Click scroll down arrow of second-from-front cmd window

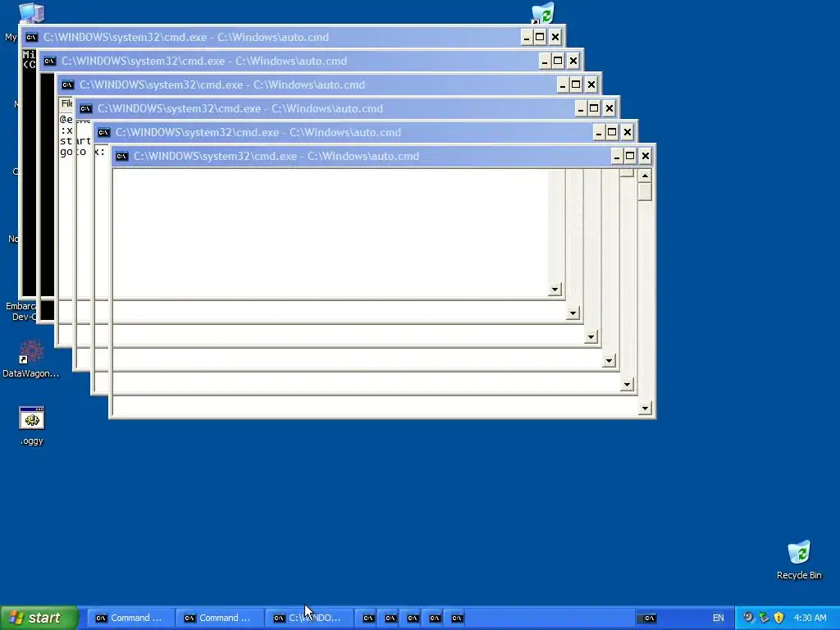(627, 385)
